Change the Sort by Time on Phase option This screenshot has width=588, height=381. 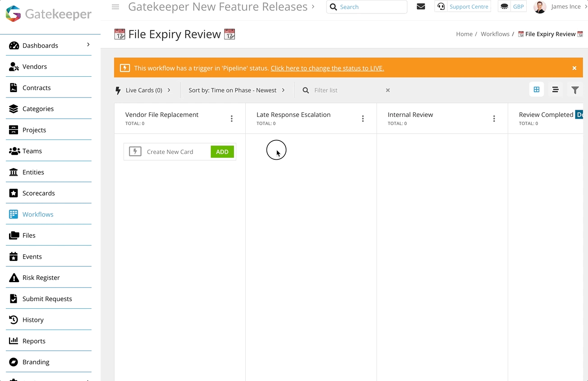click(236, 90)
